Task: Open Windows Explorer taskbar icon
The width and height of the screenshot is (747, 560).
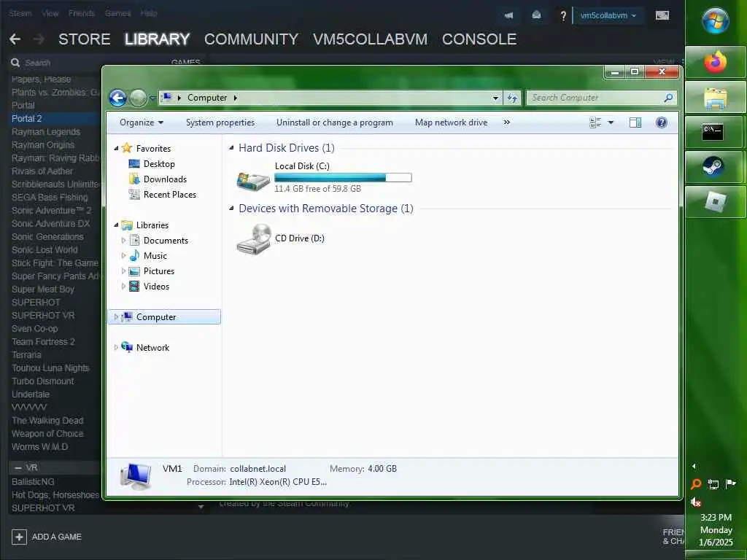Action: click(x=716, y=98)
